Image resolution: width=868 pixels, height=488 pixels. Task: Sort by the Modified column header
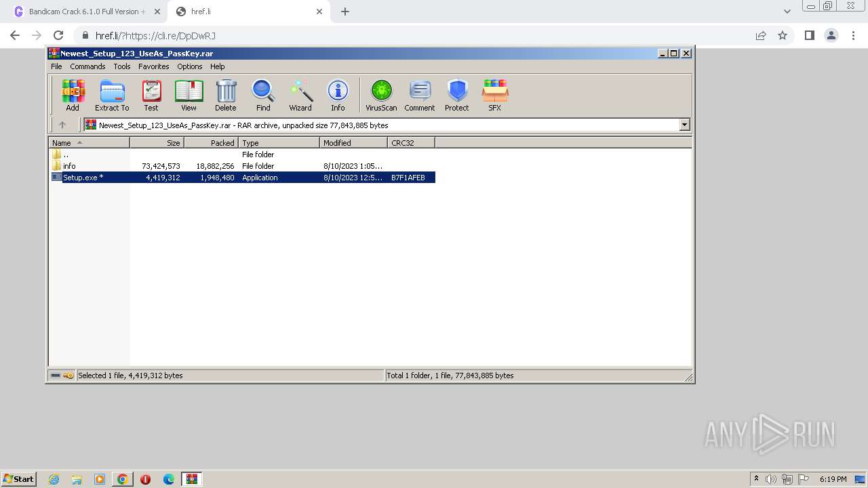[x=353, y=143]
